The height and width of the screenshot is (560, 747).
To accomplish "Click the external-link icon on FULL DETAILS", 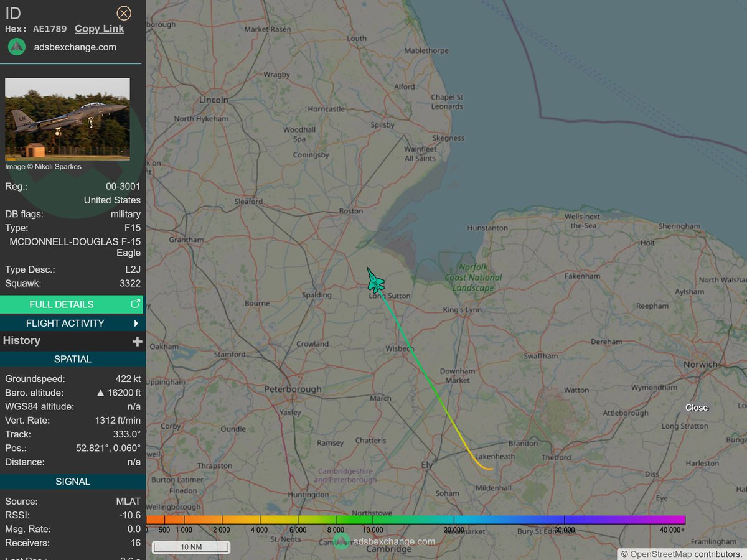I will tap(135, 304).
